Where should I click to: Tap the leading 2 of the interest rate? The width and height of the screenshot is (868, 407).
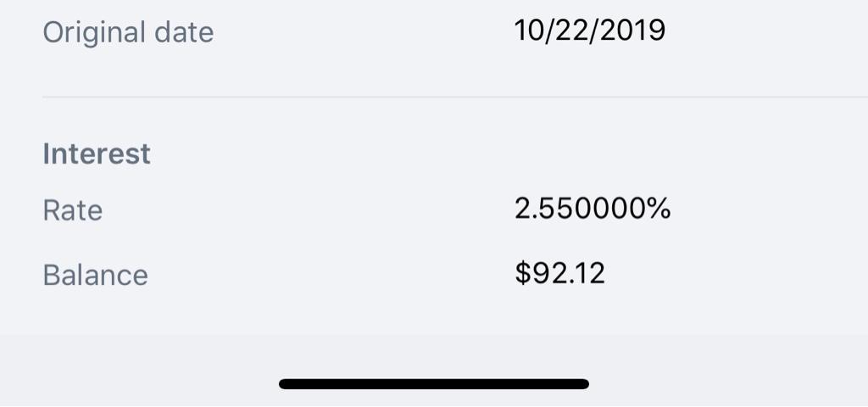(523, 208)
